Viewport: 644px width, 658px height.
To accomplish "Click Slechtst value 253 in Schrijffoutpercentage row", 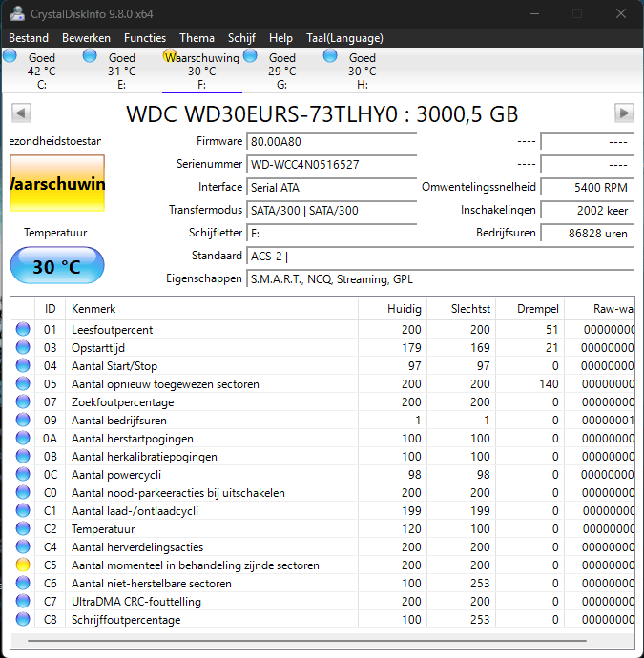I will tap(480, 620).
